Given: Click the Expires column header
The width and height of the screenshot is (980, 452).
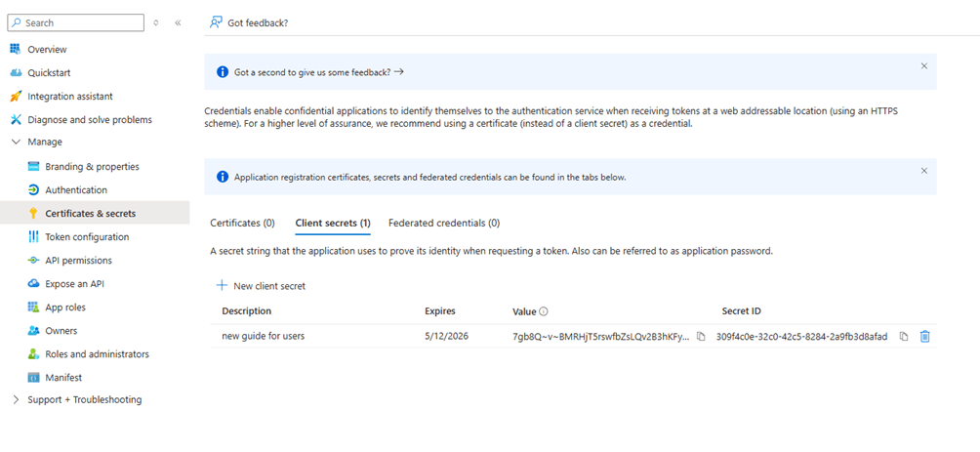Looking at the screenshot, I should point(440,311).
